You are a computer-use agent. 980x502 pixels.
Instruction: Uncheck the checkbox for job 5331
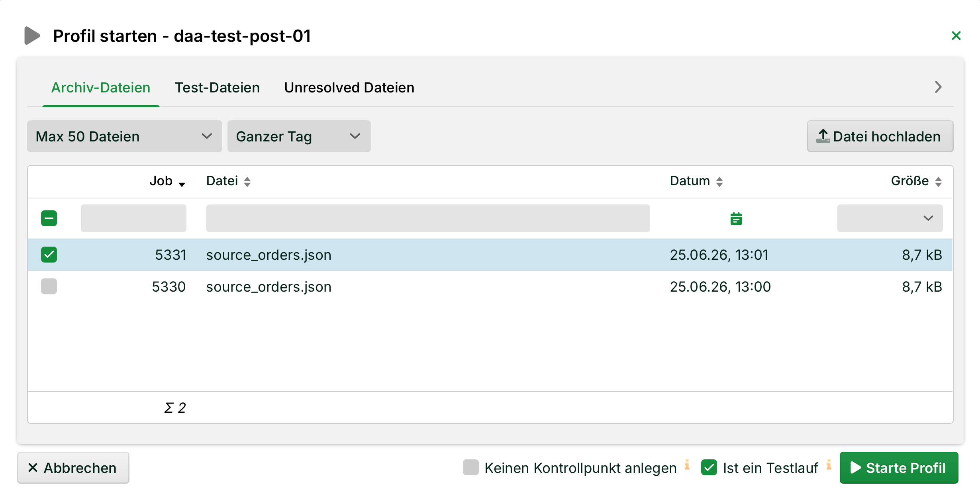point(49,255)
